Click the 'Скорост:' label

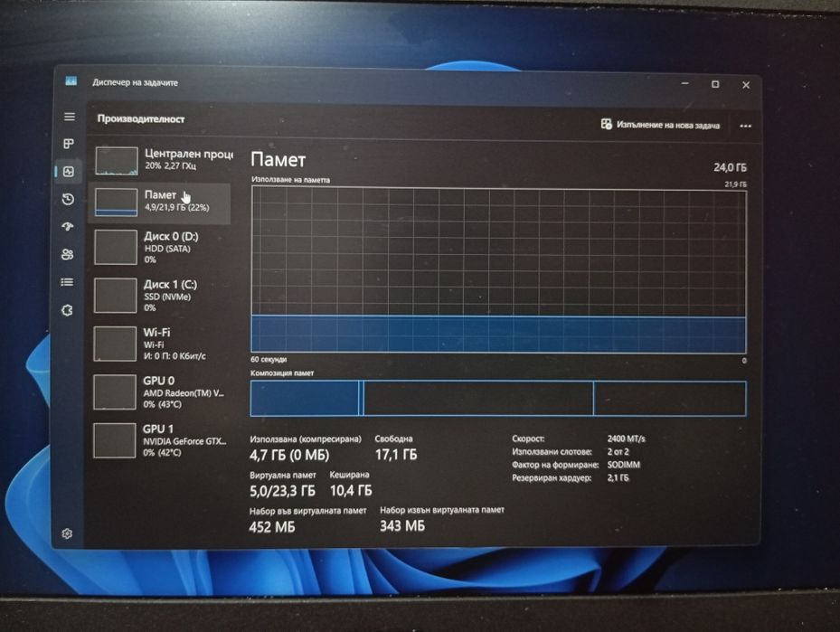click(528, 439)
